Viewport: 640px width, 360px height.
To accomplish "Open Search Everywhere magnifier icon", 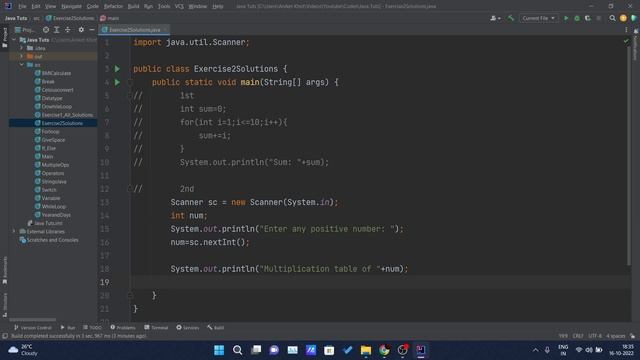I will click(612, 18).
